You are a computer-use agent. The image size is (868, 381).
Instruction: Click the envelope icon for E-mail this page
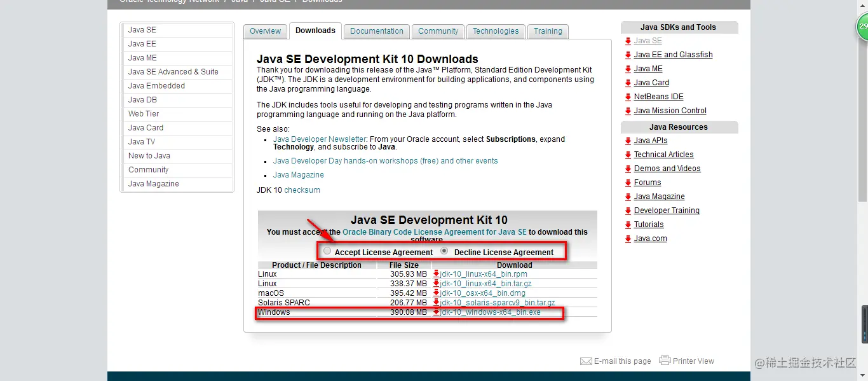(586, 361)
